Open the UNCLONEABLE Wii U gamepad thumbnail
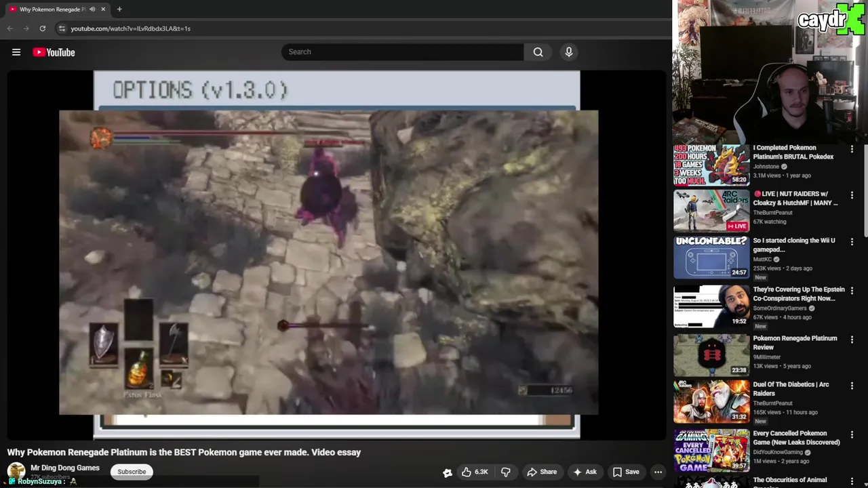 point(711,257)
